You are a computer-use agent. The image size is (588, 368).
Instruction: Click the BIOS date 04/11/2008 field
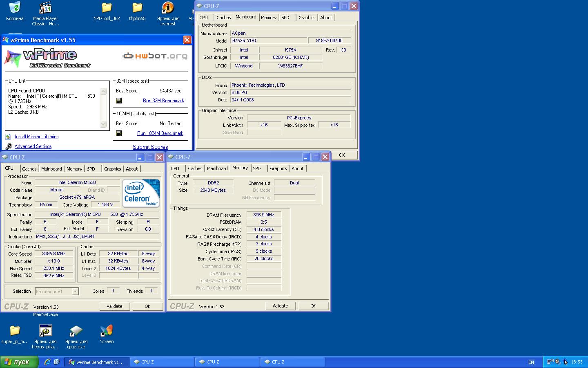pyautogui.click(x=290, y=100)
